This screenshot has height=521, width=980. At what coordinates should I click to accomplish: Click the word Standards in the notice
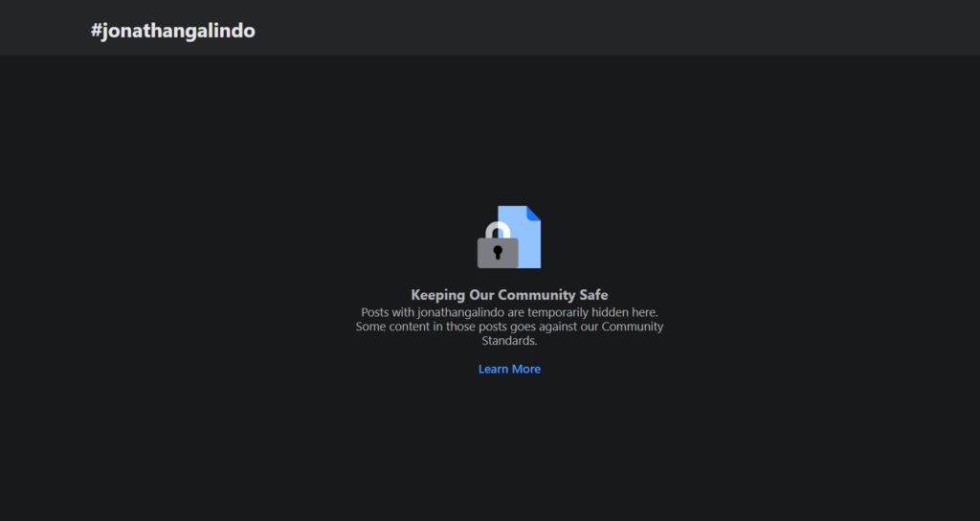pyautogui.click(x=509, y=341)
